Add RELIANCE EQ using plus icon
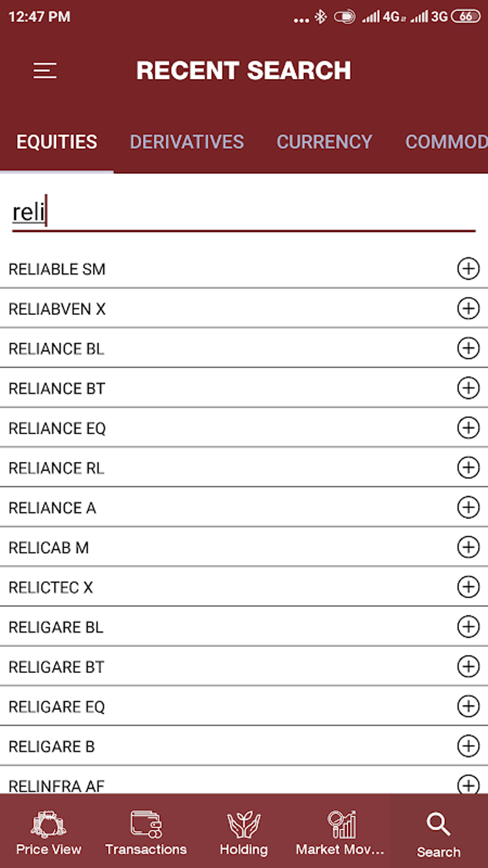Viewport: 488px width, 868px height. tap(468, 428)
